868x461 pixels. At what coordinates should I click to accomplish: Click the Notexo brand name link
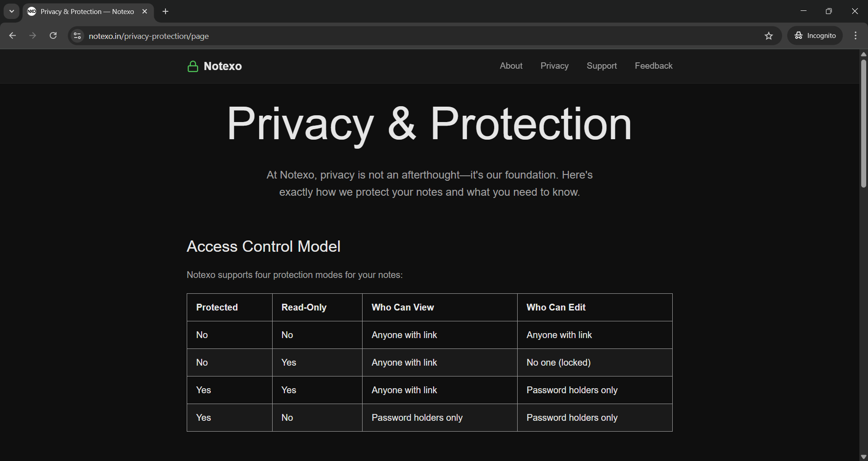pyautogui.click(x=222, y=66)
